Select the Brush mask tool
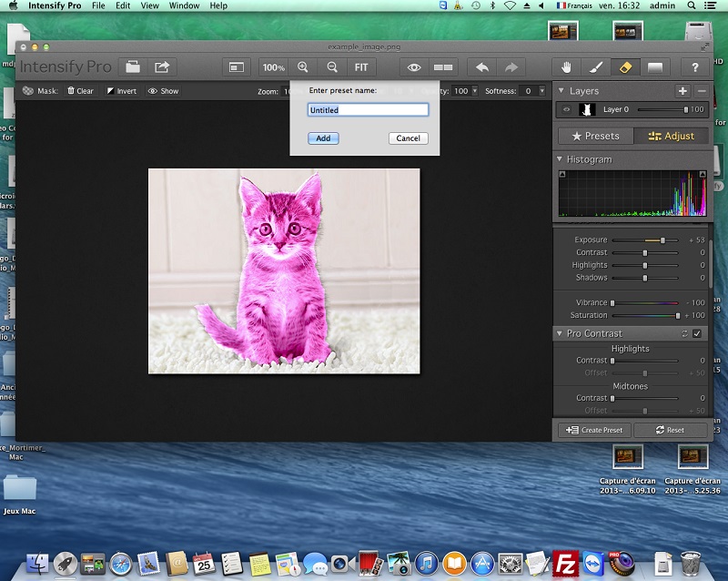Viewport: 728px width, 581px height. (x=595, y=66)
